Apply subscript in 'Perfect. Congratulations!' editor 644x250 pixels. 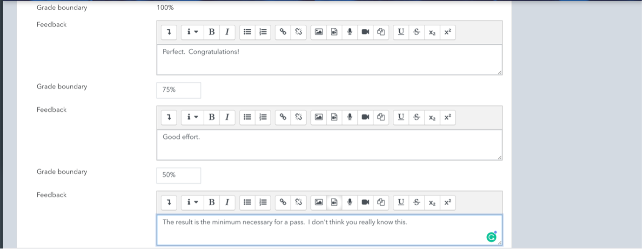pyautogui.click(x=432, y=32)
